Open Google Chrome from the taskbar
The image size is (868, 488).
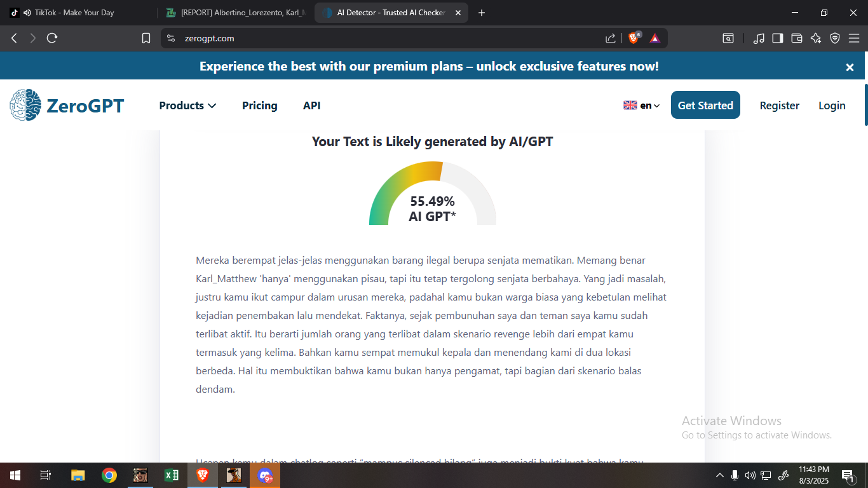click(x=109, y=475)
